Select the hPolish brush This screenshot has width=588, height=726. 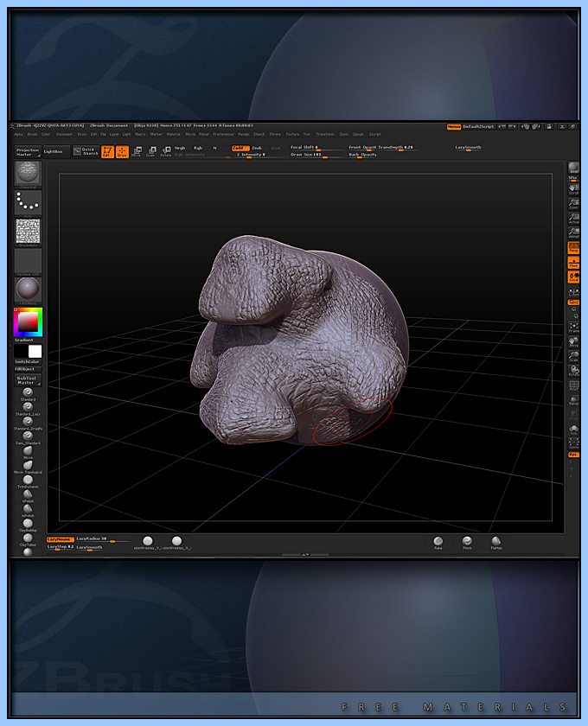click(28, 496)
